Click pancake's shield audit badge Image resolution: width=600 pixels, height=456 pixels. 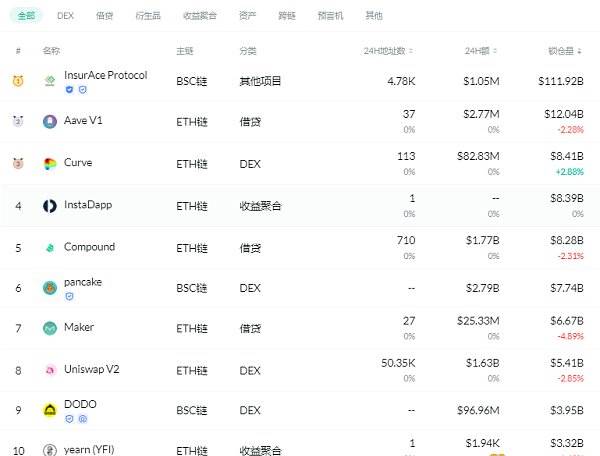69,296
